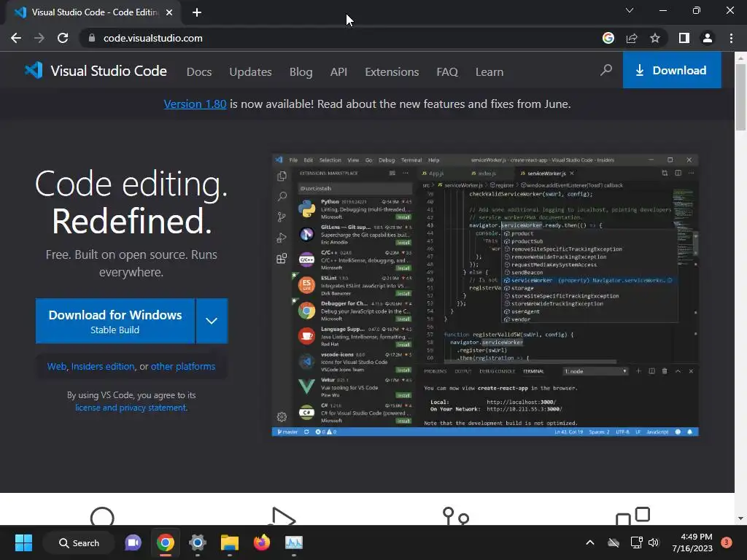The width and height of the screenshot is (747, 560).
Task: Click the taskbar Search box
Action: point(79,542)
